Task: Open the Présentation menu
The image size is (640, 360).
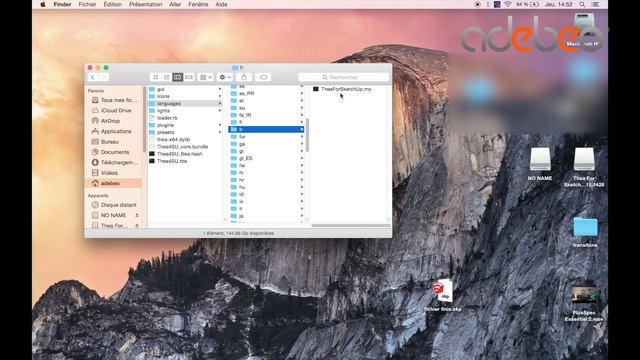Action: [146, 4]
